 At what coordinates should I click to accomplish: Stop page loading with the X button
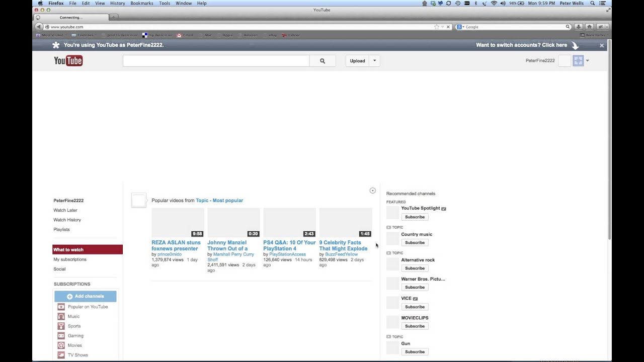coord(448,27)
